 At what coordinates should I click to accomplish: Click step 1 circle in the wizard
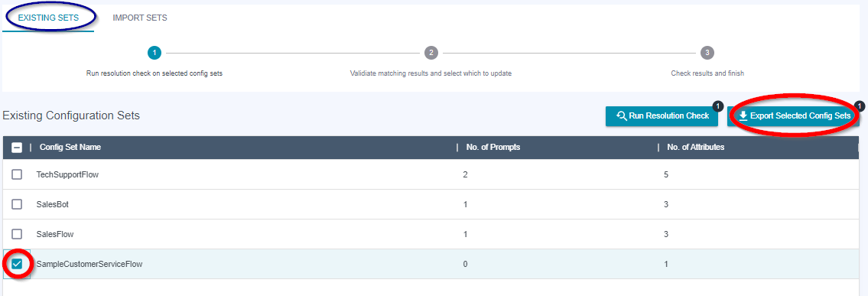154,53
